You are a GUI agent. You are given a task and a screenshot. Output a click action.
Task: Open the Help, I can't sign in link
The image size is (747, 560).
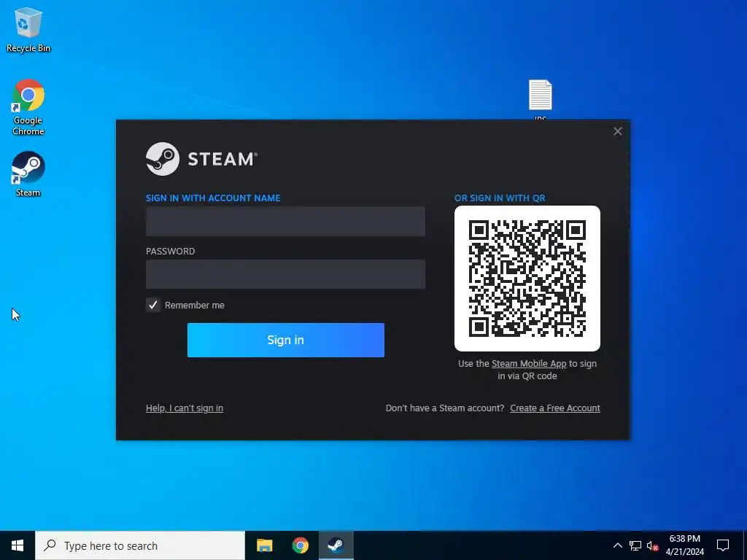pyautogui.click(x=185, y=408)
